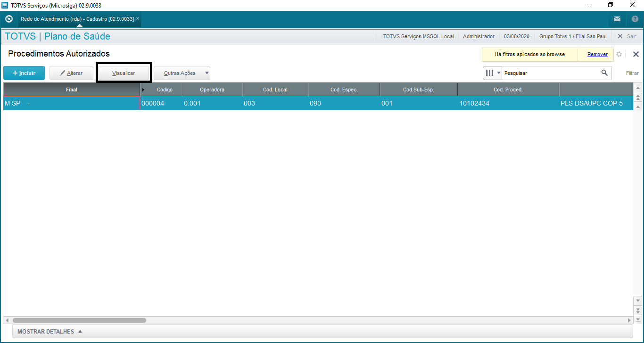Jump to last record with bottom arrow
The width and height of the screenshot is (644, 343).
click(638, 319)
